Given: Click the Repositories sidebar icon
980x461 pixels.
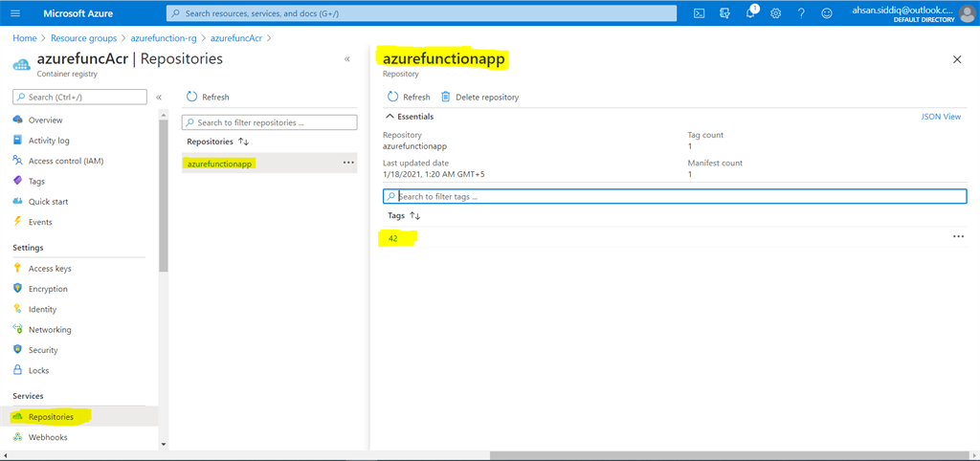Looking at the screenshot, I should (x=17, y=417).
